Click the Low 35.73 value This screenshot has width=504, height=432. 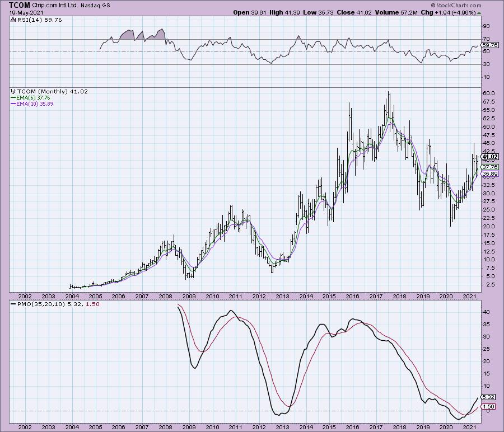[319, 12]
